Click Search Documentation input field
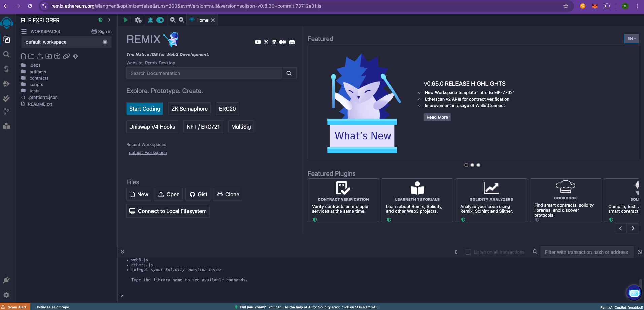The image size is (644, 310). (204, 73)
